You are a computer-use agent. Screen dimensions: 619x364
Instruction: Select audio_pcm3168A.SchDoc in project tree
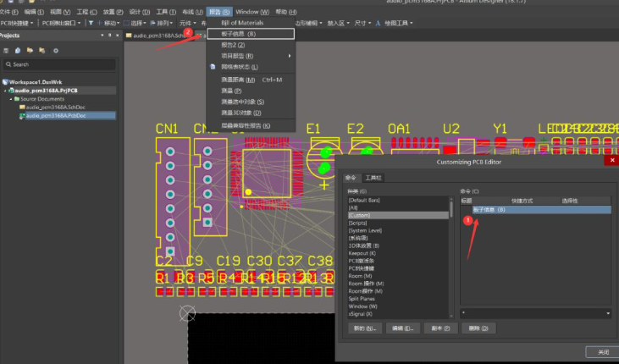(x=56, y=108)
